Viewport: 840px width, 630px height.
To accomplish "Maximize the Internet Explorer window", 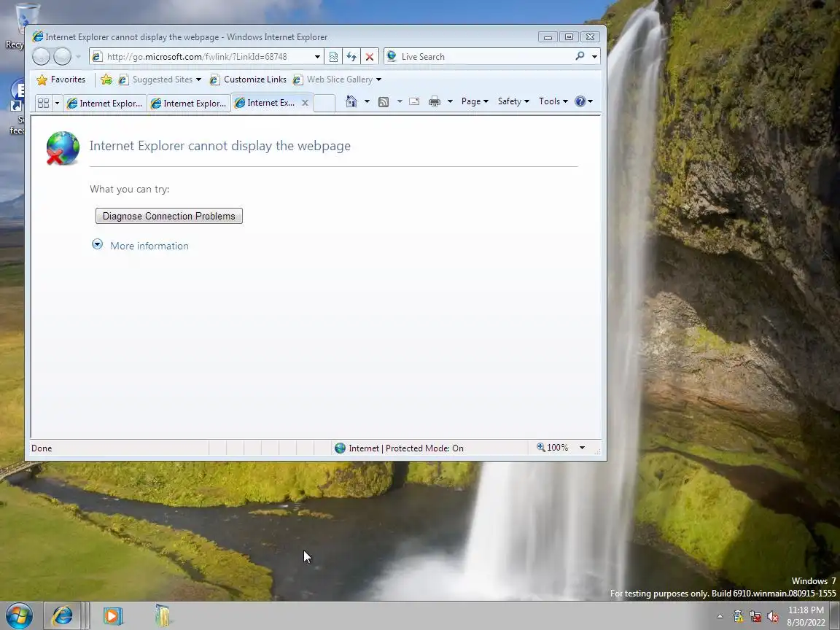I will tap(569, 37).
